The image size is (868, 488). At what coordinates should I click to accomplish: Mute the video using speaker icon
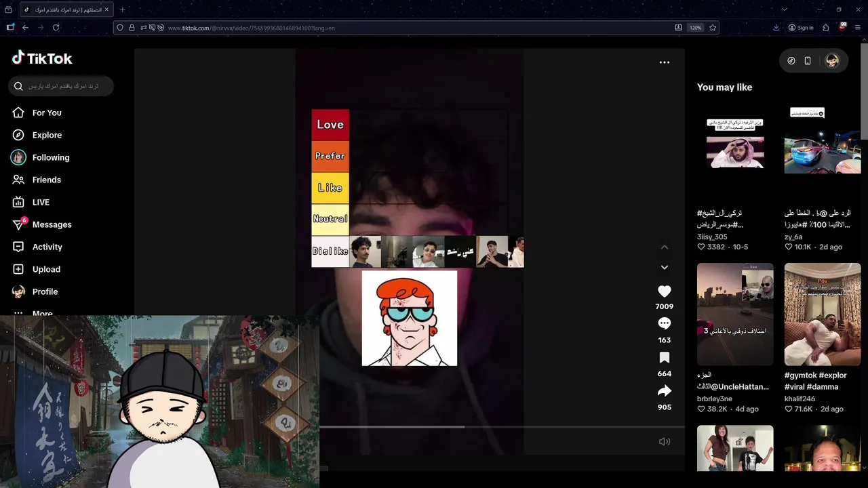click(x=665, y=441)
